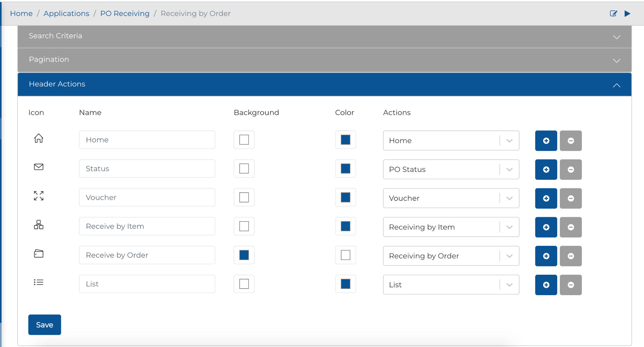Click the Save button
The image size is (644, 347).
tap(45, 325)
